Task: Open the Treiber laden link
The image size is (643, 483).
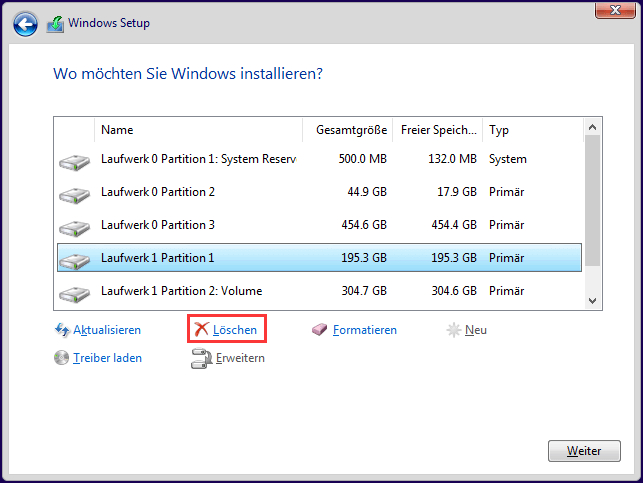Action: (107, 358)
